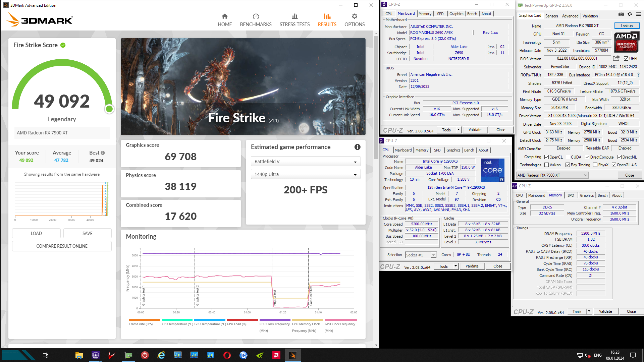Toggle the DirectML checkbox
Screen dimensions: 644x362
(x=620, y=157)
